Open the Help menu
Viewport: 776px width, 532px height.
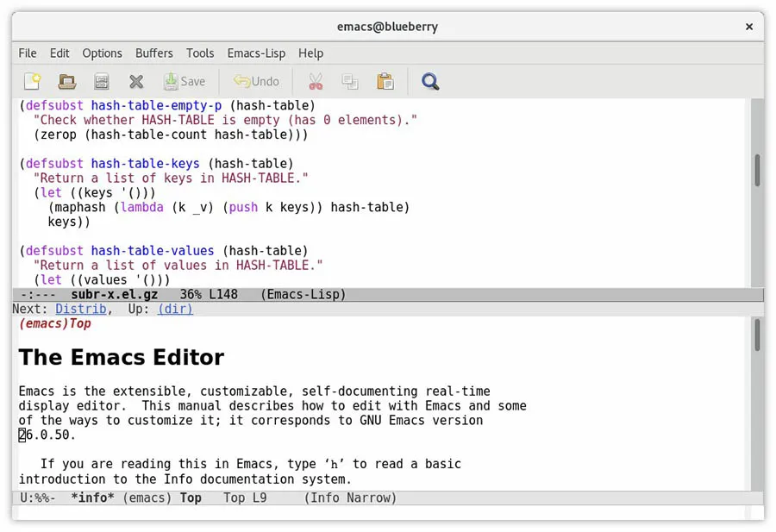[x=310, y=53]
